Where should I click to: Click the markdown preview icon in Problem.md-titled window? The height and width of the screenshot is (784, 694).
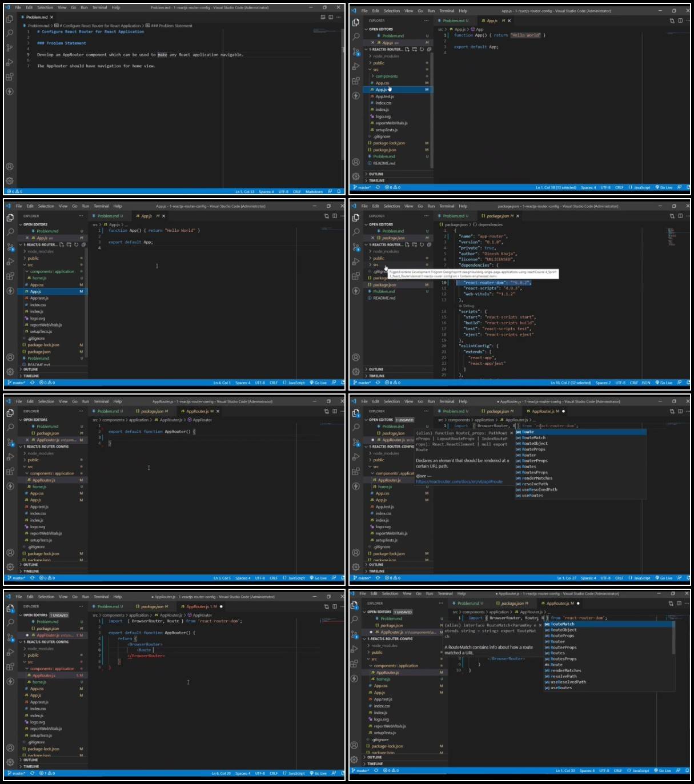[323, 17]
